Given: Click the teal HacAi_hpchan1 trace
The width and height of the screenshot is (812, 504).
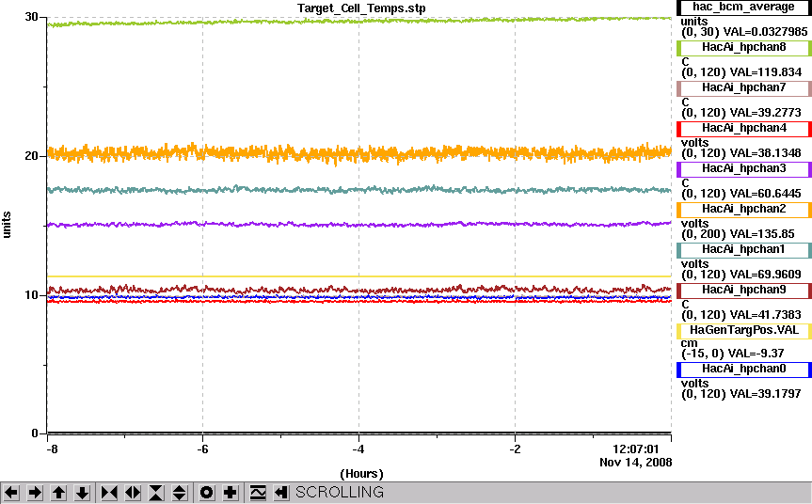Looking at the screenshot, I should (358, 190).
